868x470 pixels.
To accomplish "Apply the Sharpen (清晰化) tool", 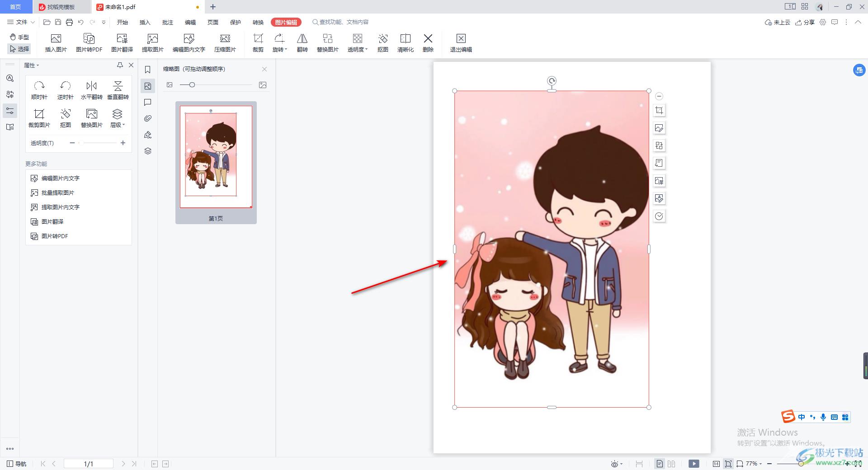I will [x=405, y=43].
